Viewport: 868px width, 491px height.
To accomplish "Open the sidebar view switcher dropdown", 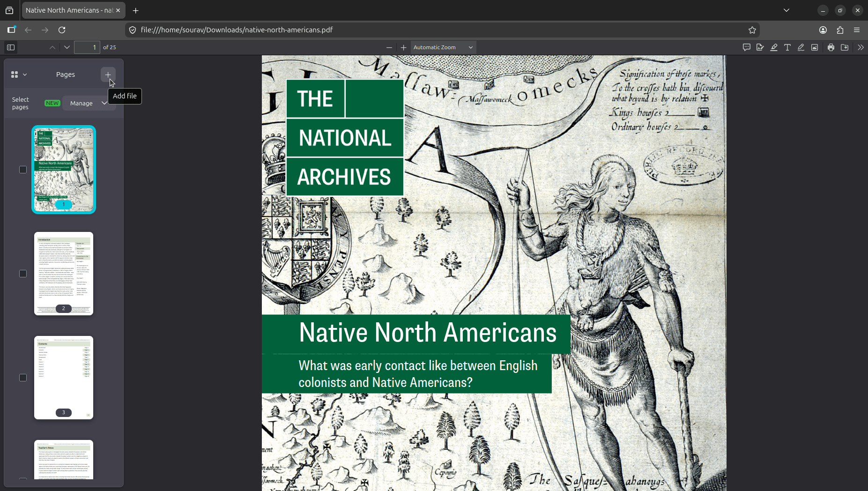I will (x=19, y=74).
